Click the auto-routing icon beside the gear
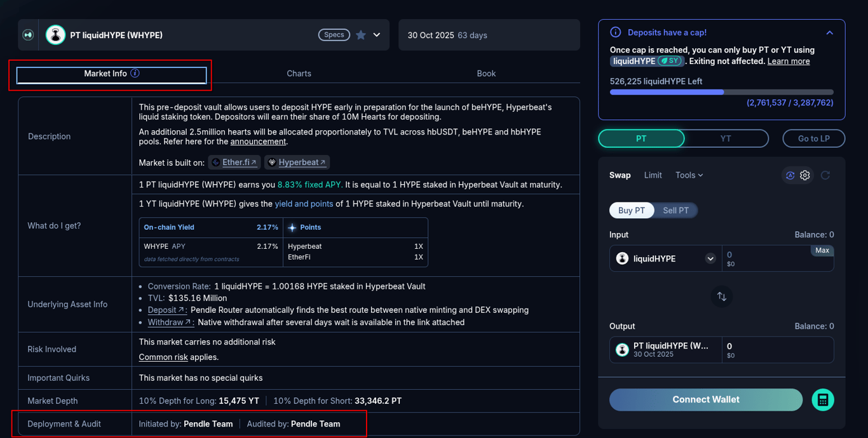Viewport: 868px width, 438px height. click(790, 175)
